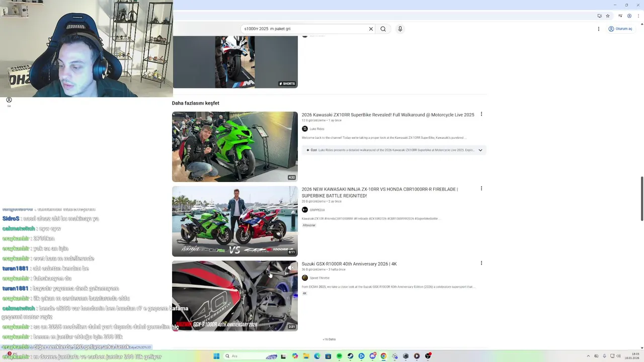Click the install app icon in address bar

[x=599, y=16]
